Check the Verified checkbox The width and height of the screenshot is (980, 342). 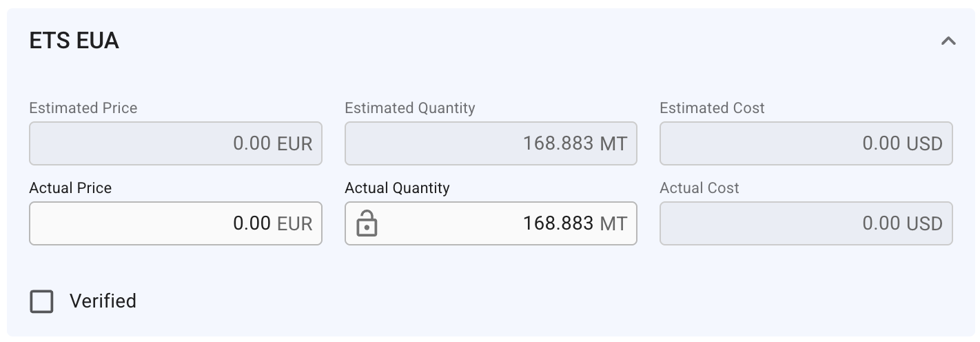[x=42, y=301]
